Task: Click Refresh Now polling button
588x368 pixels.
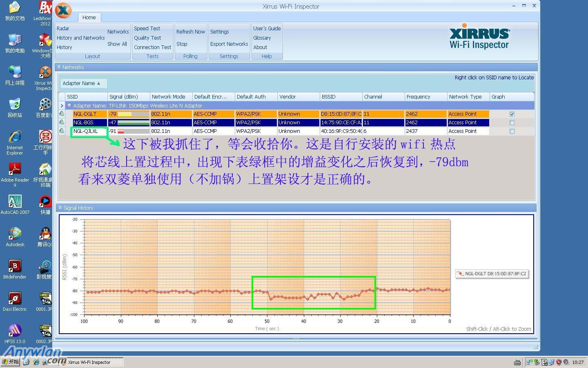Action: click(x=191, y=31)
